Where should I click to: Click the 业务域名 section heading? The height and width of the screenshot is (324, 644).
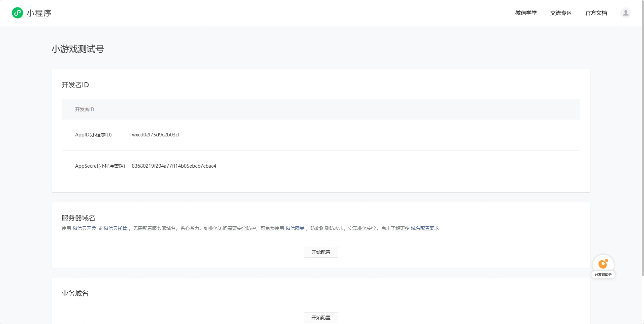click(75, 293)
